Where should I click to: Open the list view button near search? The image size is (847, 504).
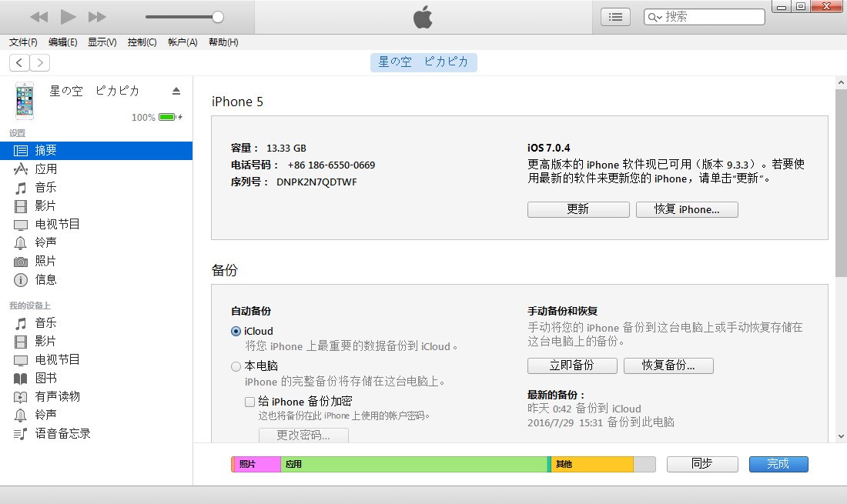pos(615,17)
